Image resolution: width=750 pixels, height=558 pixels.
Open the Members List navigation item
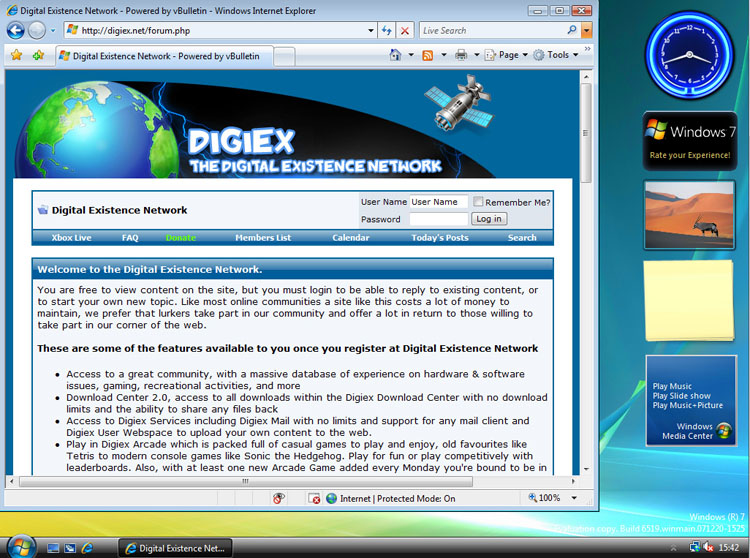click(263, 238)
